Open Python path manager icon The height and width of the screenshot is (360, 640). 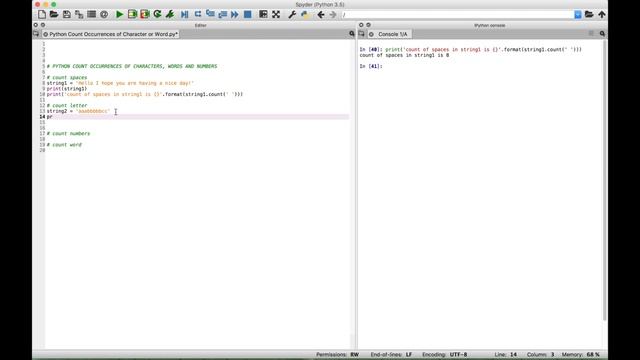coord(304,14)
